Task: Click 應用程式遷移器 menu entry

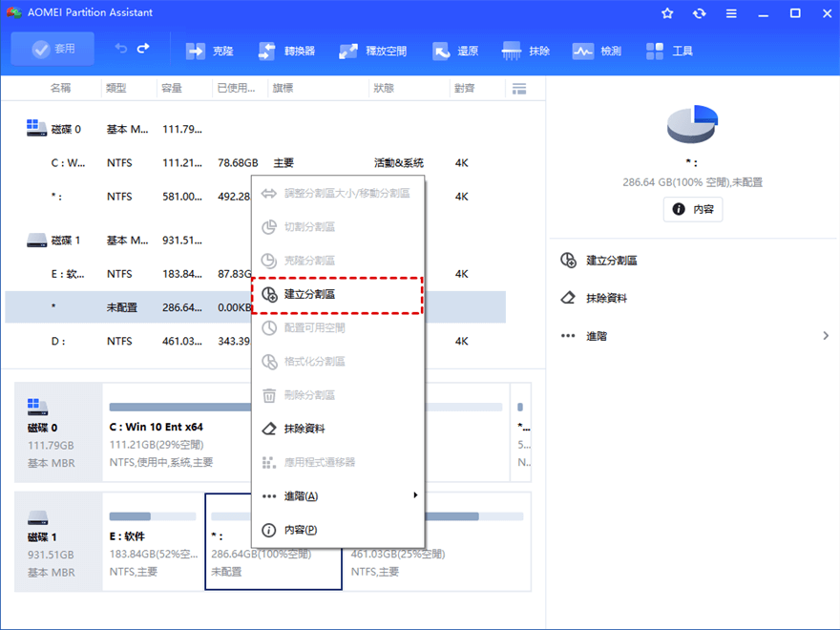Action: pyautogui.click(x=338, y=462)
